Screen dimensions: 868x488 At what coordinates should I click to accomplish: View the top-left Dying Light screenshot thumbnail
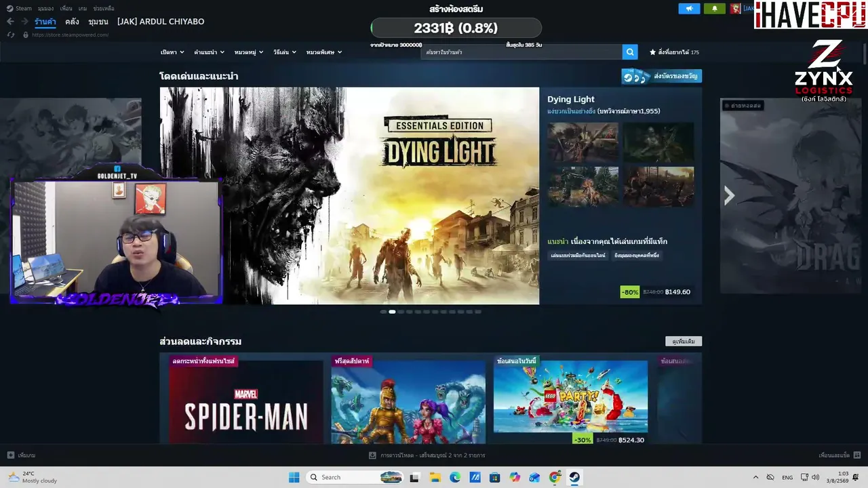point(583,142)
